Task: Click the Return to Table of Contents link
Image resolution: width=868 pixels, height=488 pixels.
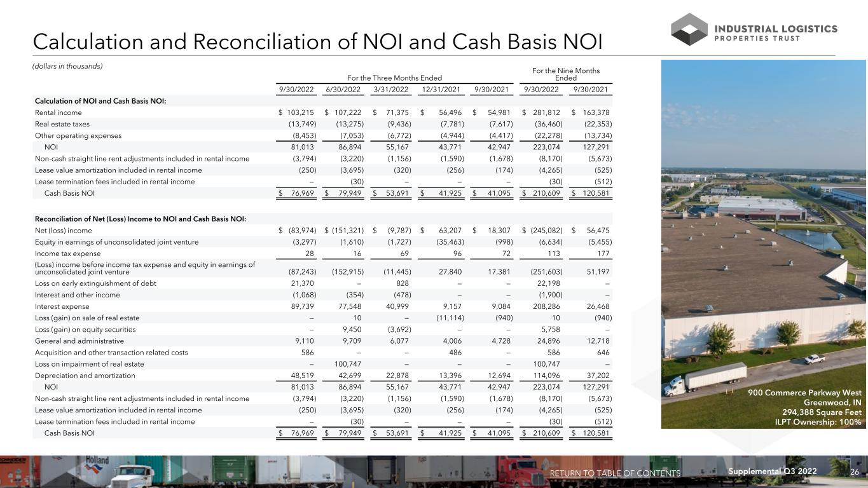Action: 615,473
